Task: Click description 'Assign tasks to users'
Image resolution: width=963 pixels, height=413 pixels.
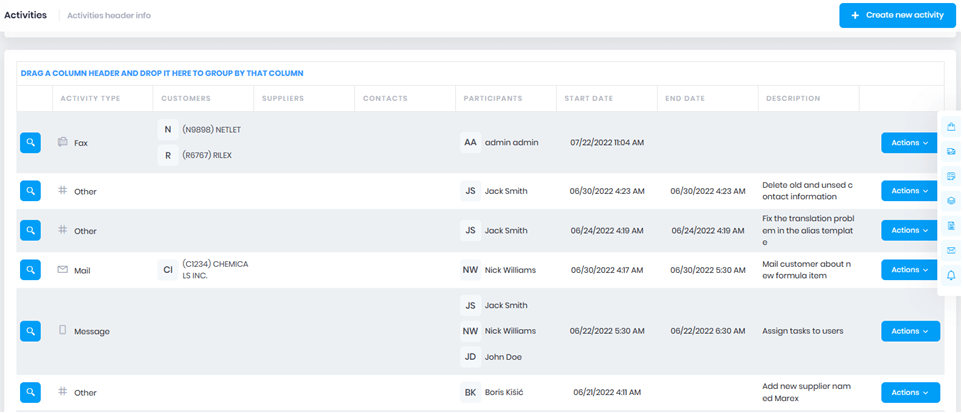Action: coord(803,331)
